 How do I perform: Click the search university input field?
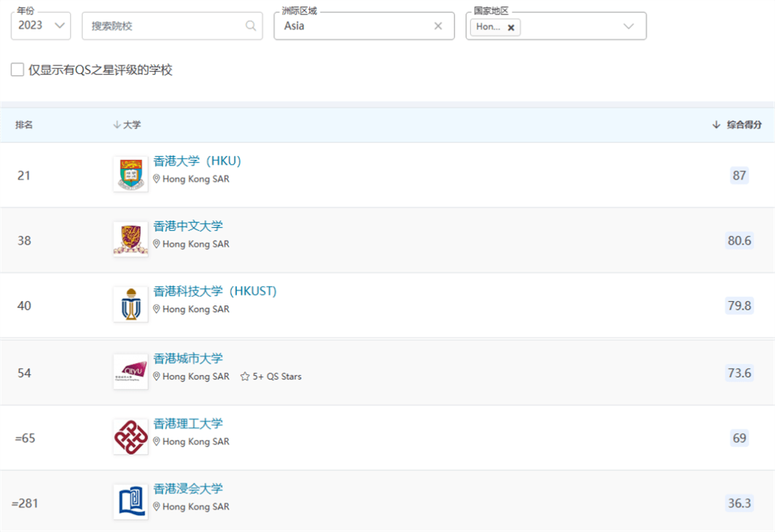click(172, 26)
